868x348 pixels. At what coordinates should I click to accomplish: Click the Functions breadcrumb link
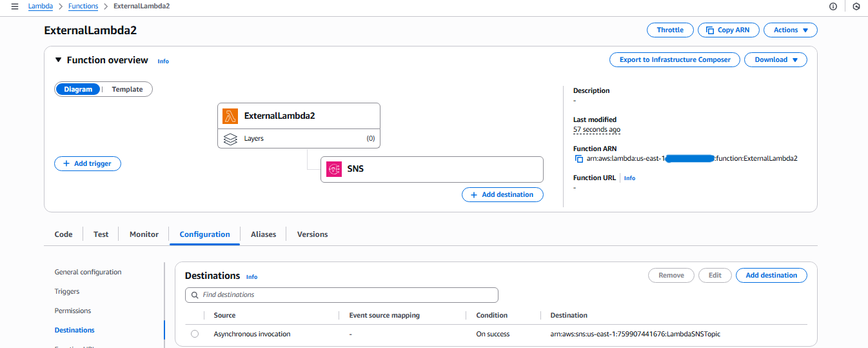pyautogui.click(x=83, y=6)
